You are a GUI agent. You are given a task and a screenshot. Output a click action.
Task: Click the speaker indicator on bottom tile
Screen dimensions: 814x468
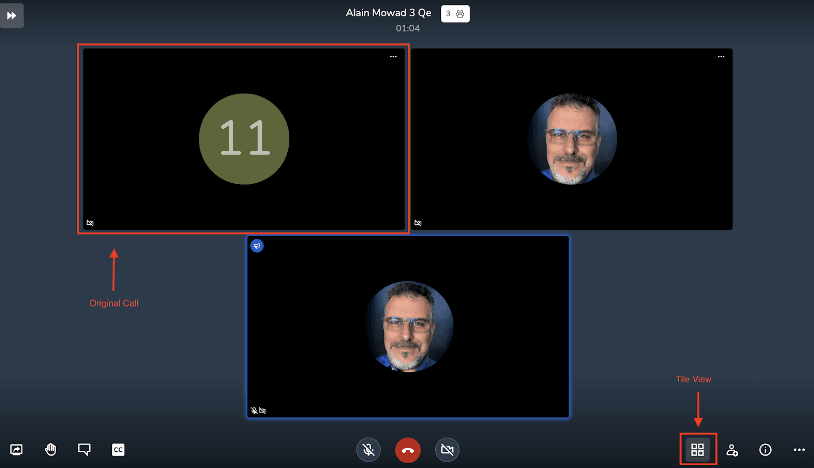(257, 245)
